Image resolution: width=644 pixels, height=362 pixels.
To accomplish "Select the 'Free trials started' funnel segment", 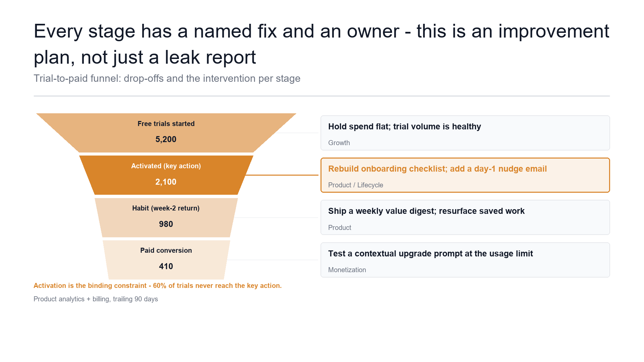I will coord(166,133).
